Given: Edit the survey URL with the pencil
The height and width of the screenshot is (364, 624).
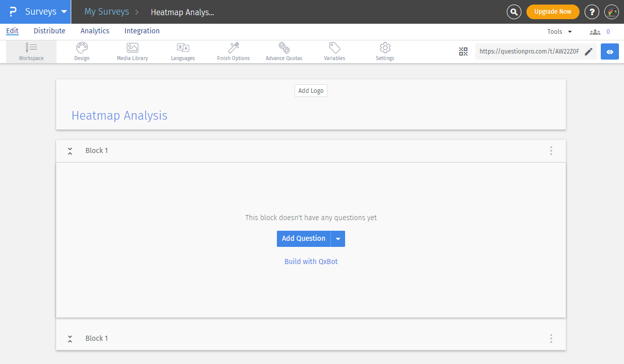Looking at the screenshot, I should coord(589,51).
